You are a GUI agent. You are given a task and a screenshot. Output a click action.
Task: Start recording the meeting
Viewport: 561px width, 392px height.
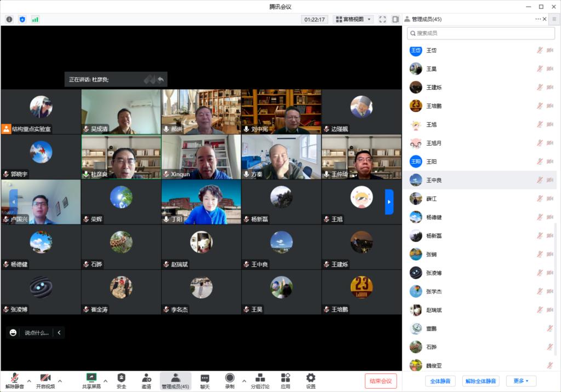point(230,381)
